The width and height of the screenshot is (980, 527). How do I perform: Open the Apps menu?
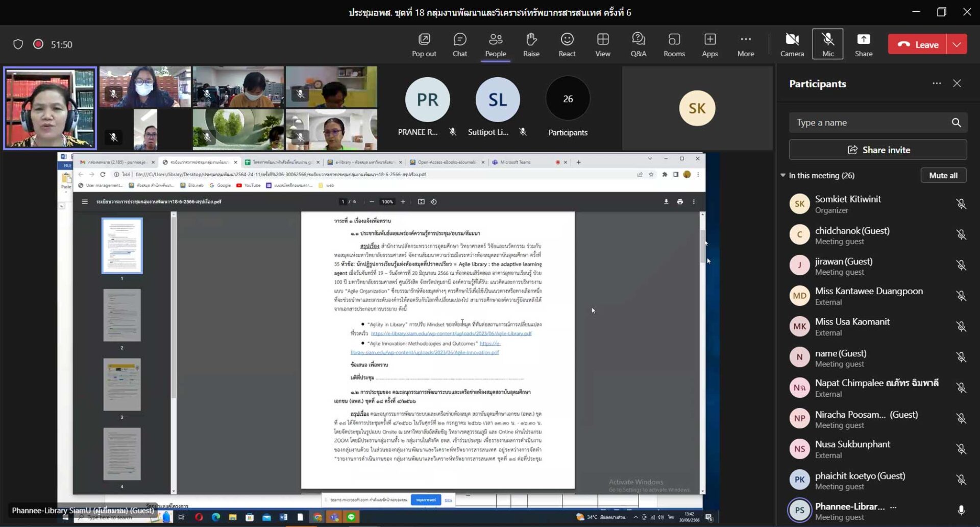coord(709,44)
